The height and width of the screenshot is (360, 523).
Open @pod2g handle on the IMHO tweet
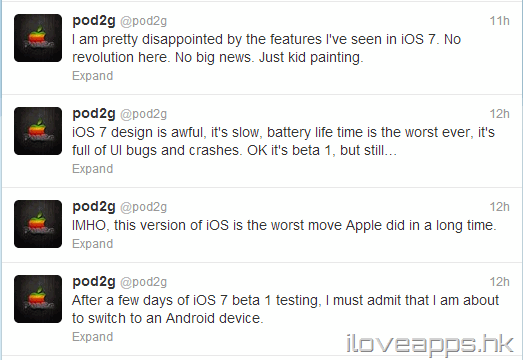click(143, 208)
